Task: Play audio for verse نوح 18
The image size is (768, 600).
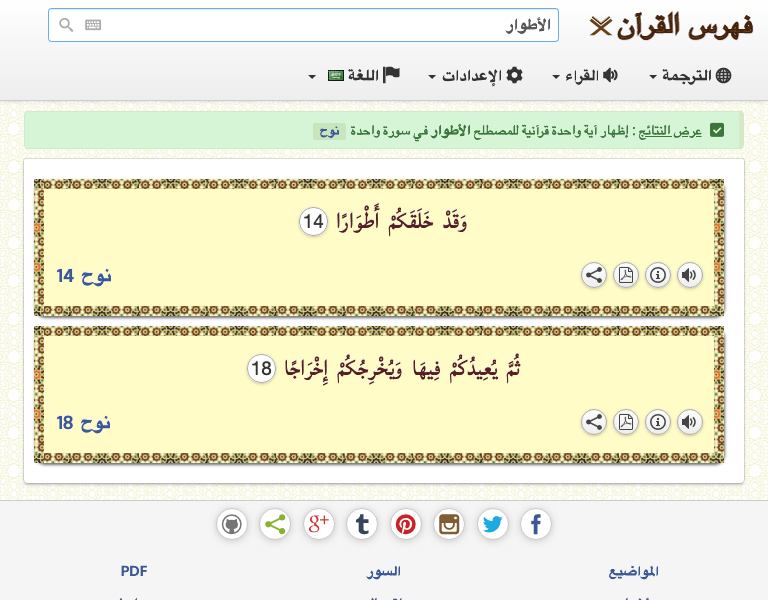Action: point(690,422)
